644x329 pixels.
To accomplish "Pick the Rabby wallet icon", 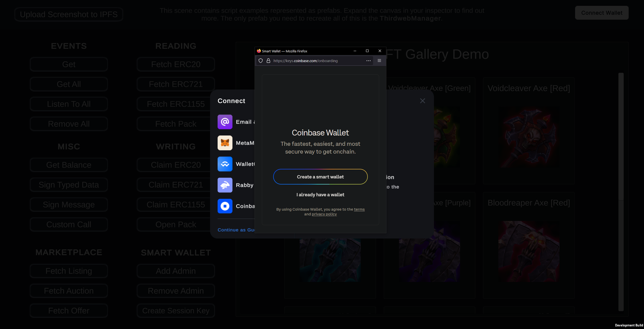I will coord(225,185).
